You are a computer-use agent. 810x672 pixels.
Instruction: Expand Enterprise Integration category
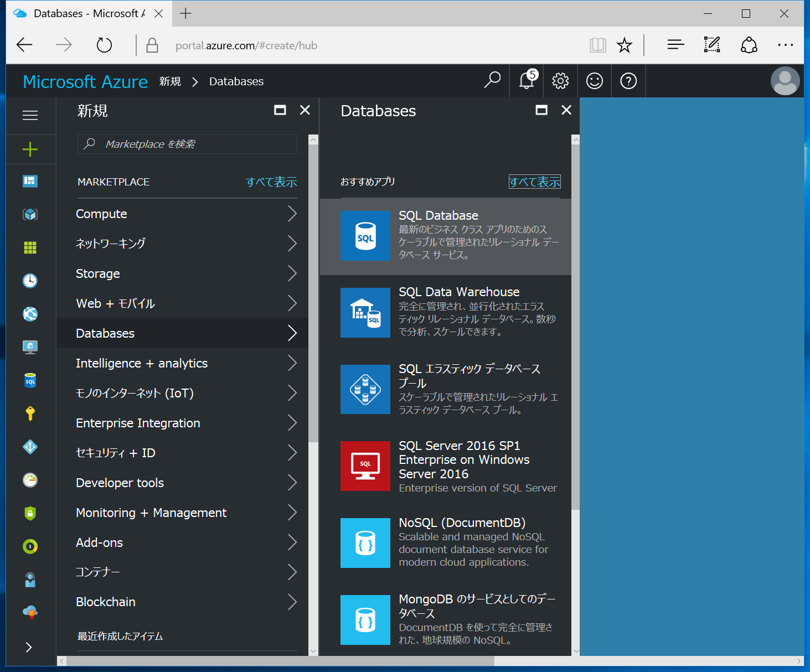pyautogui.click(x=182, y=423)
